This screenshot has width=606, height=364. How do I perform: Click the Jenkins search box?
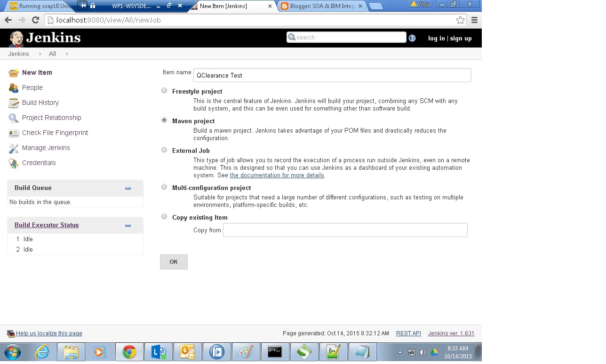[346, 38]
